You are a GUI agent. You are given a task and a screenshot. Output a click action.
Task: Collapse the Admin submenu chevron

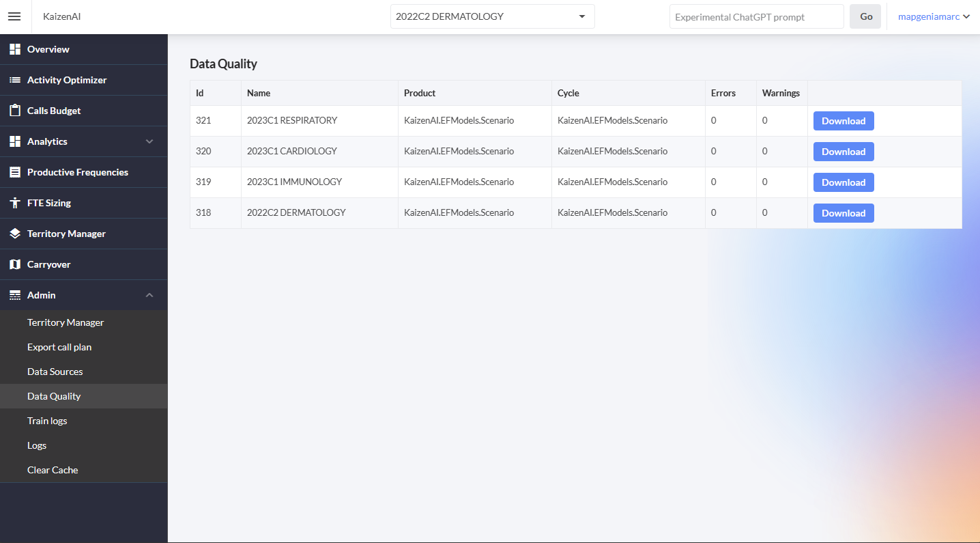(149, 295)
